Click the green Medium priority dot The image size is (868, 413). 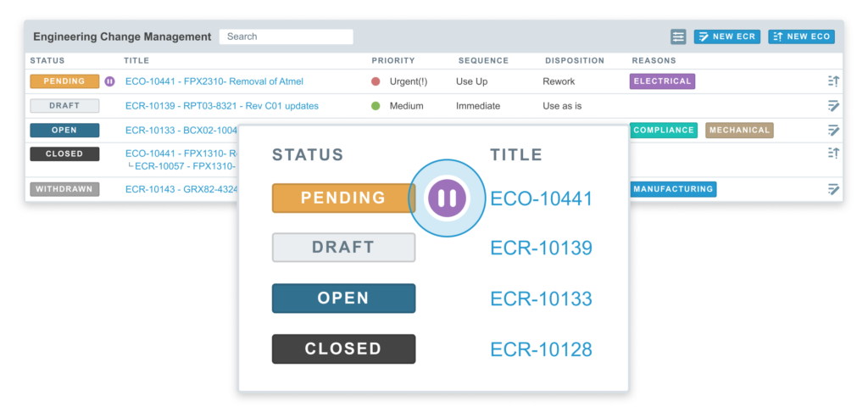coord(376,106)
